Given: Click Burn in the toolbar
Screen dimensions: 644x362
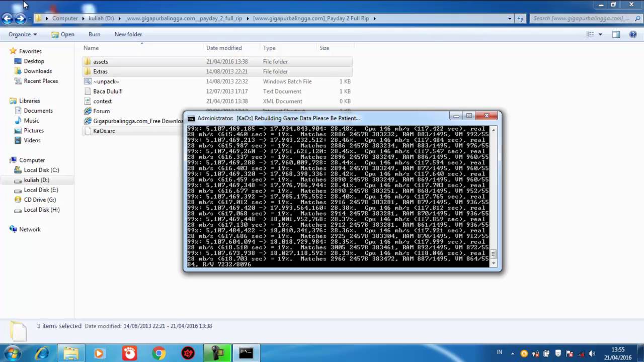Looking at the screenshot, I should pyautogui.click(x=94, y=34).
